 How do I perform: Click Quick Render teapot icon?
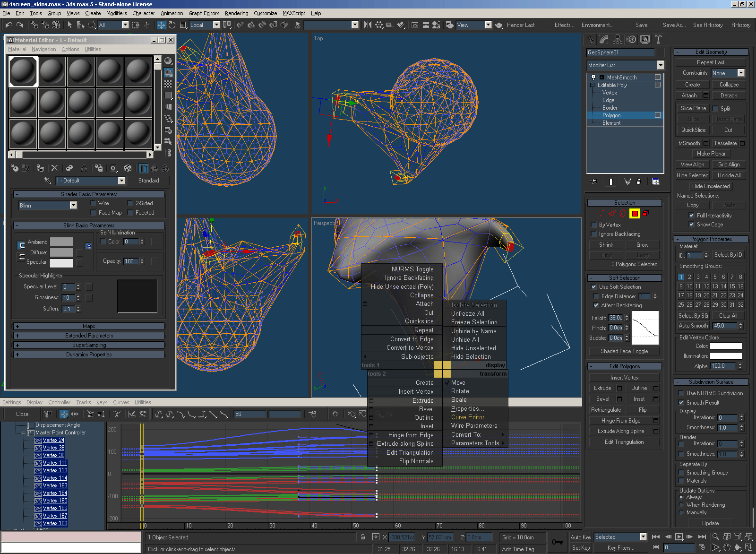[x=499, y=25]
